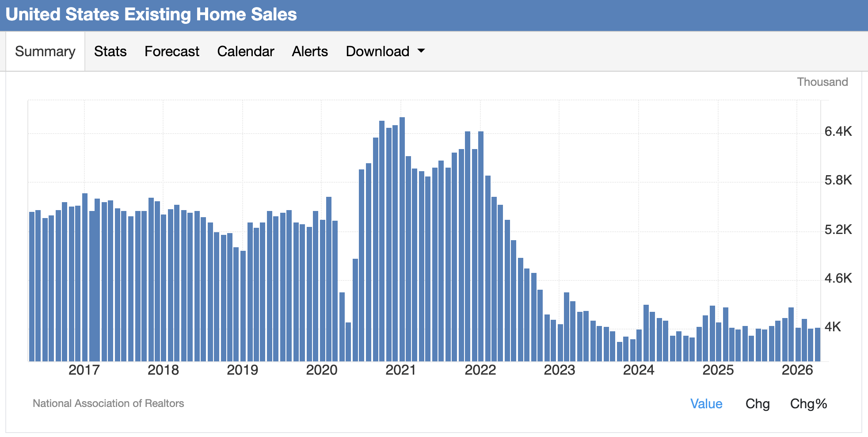
Task: Open the Stats tab
Action: point(110,51)
